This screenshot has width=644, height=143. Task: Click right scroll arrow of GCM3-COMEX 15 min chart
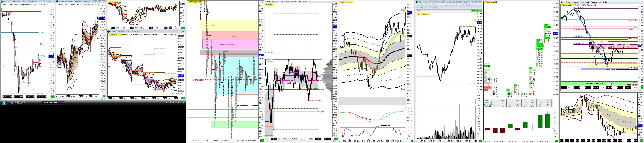(104, 98)
